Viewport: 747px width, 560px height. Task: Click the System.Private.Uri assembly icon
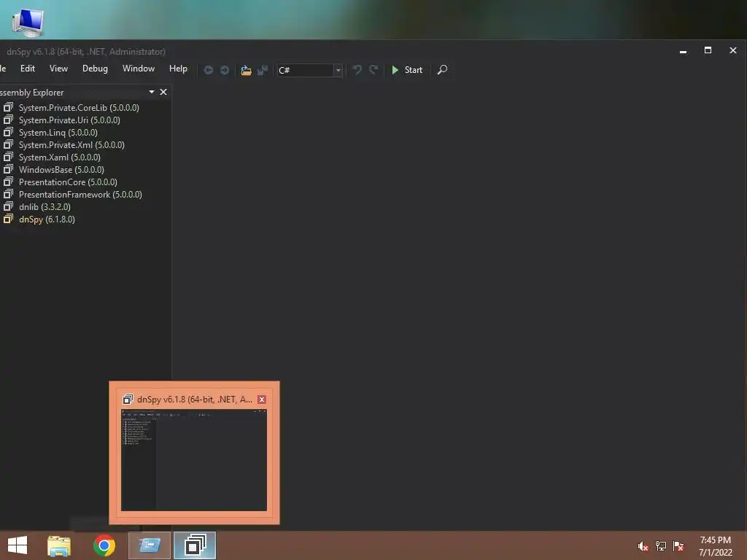click(x=8, y=120)
